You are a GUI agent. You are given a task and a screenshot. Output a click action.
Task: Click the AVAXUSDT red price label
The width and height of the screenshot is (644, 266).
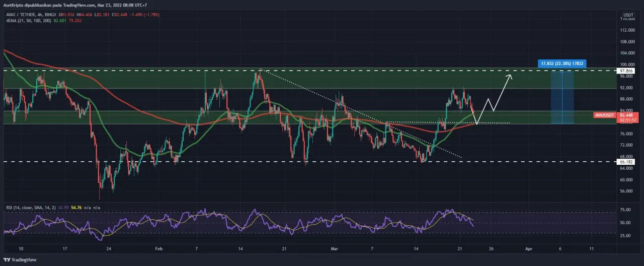point(604,115)
